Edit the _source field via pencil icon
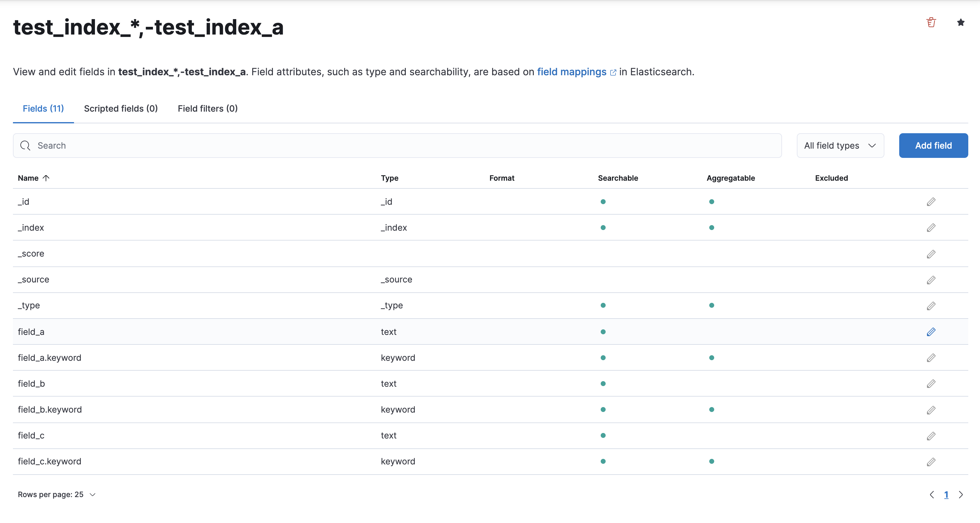The height and width of the screenshot is (523, 980). click(x=931, y=280)
